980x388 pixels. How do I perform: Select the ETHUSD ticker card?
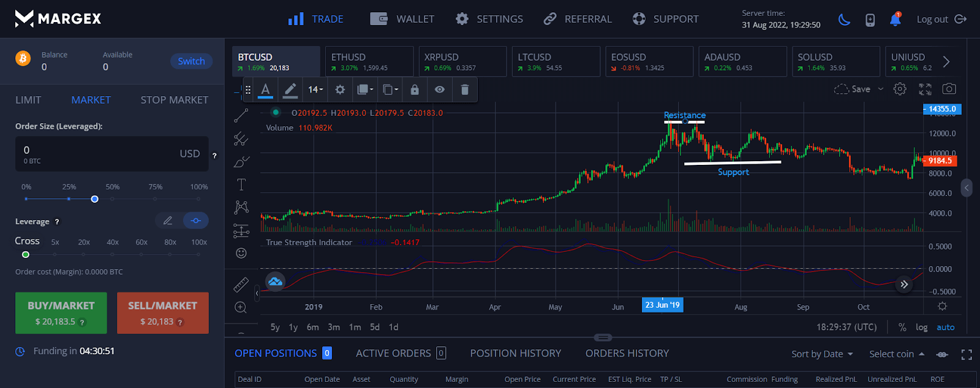(369, 61)
